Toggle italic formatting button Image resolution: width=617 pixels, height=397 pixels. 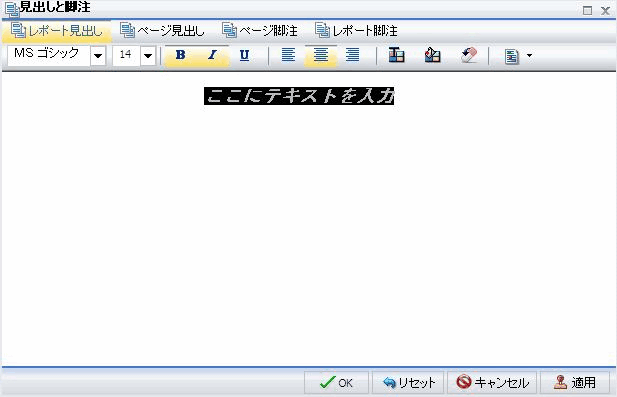click(x=212, y=55)
